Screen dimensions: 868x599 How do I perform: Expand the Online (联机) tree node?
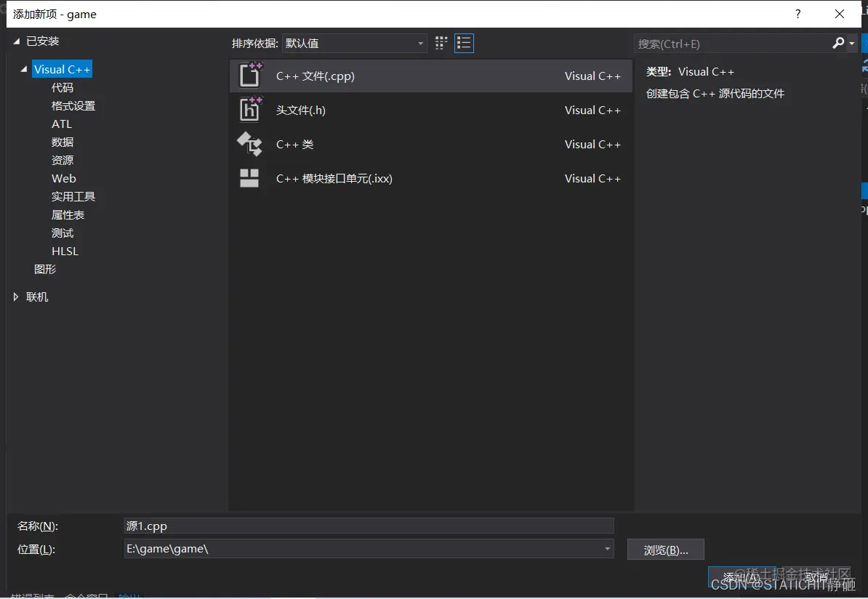[x=16, y=297]
